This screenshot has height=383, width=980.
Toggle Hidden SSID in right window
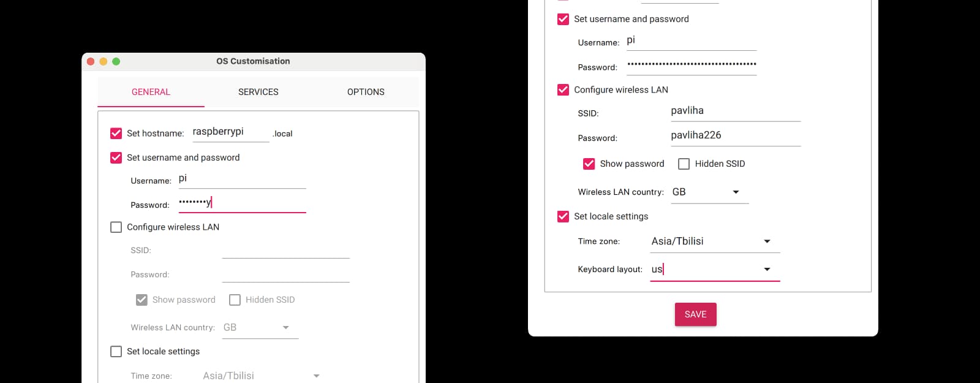tap(684, 164)
